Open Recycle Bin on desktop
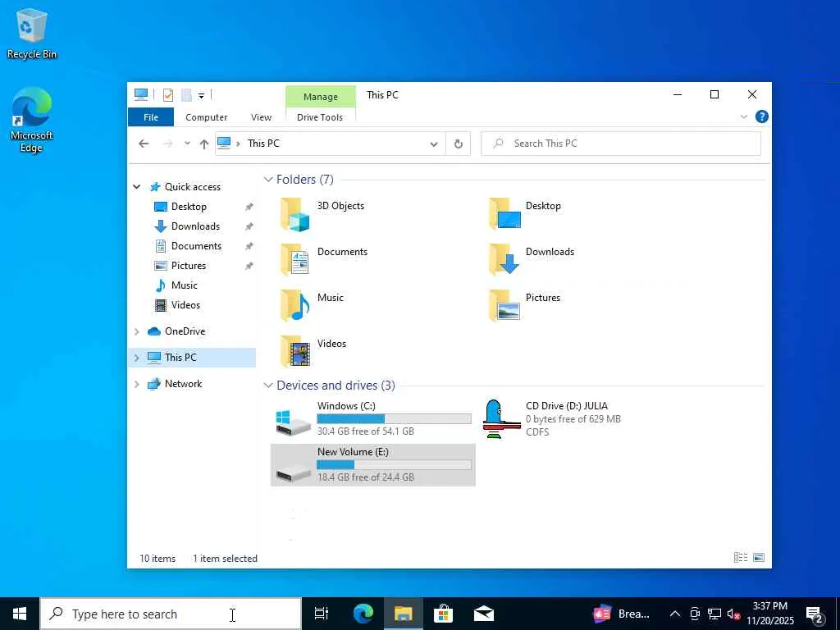Image resolution: width=840 pixels, height=630 pixels. (32, 33)
